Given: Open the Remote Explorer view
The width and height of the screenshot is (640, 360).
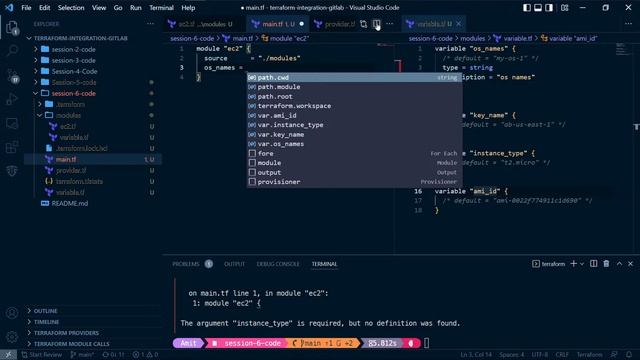Looking at the screenshot, I should click(12, 123).
